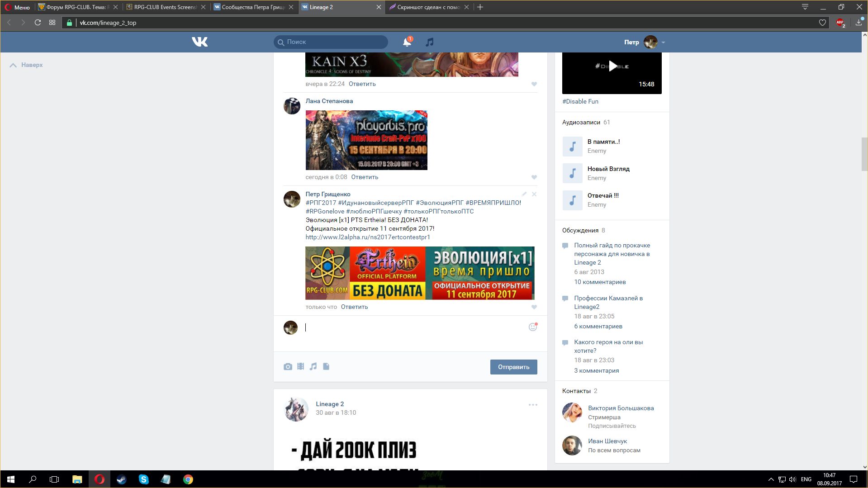Open Chrome from the taskbar
This screenshot has width=868, height=488.
[188, 479]
